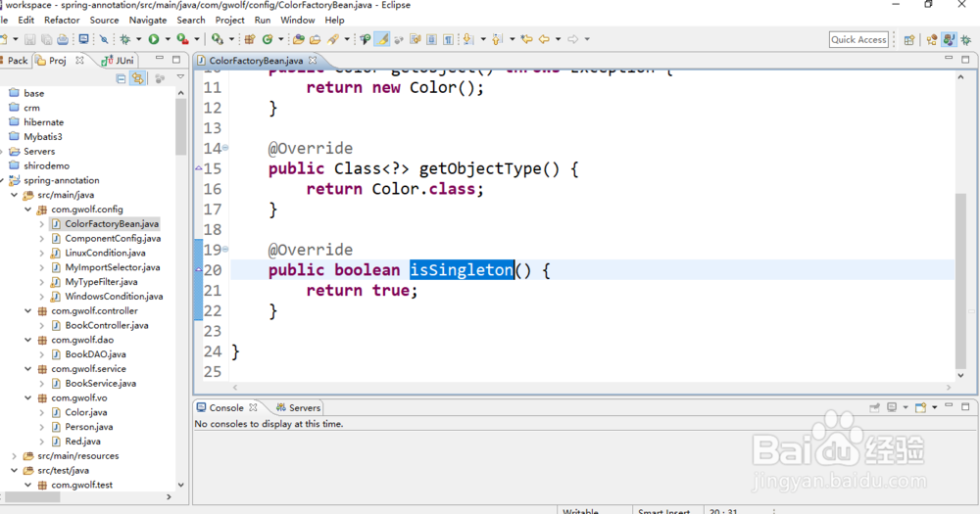This screenshot has height=514, width=980.
Task: Click the New Java Class icon
Action: pyautogui.click(x=267, y=39)
